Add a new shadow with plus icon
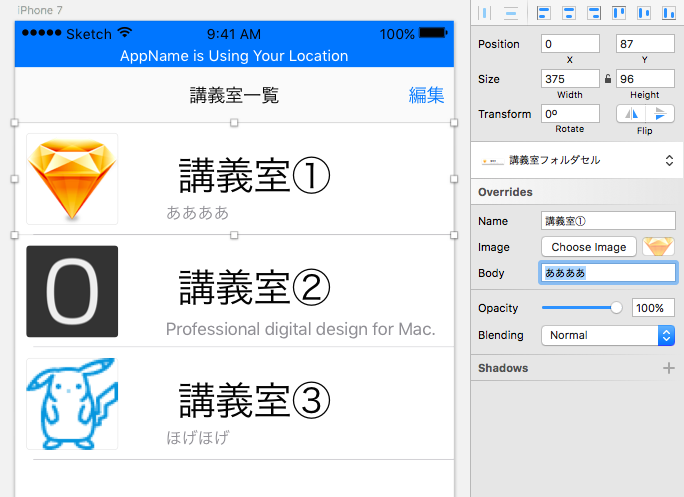Image resolution: width=684 pixels, height=497 pixels. pyautogui.click(x=669, y=368)
